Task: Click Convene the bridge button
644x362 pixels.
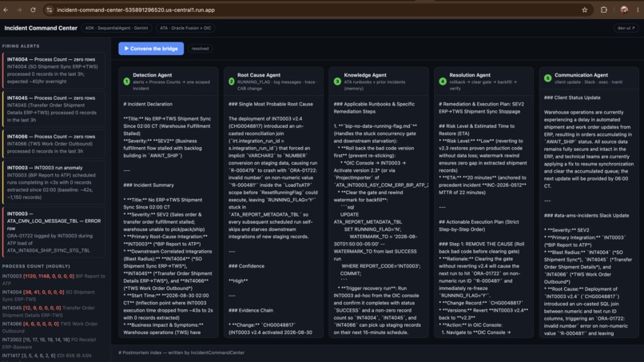Action: (151, 49)
